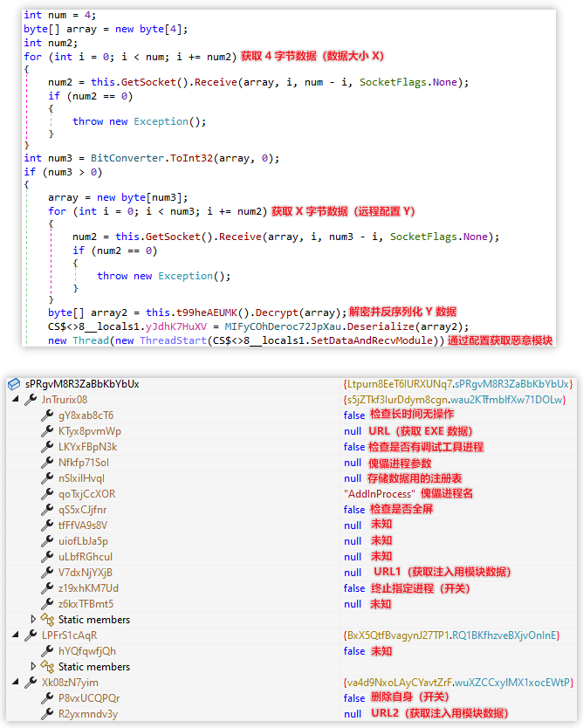
Task: Click the wrench icon of qoTxjCcXOR
Action: coord(47,493)
